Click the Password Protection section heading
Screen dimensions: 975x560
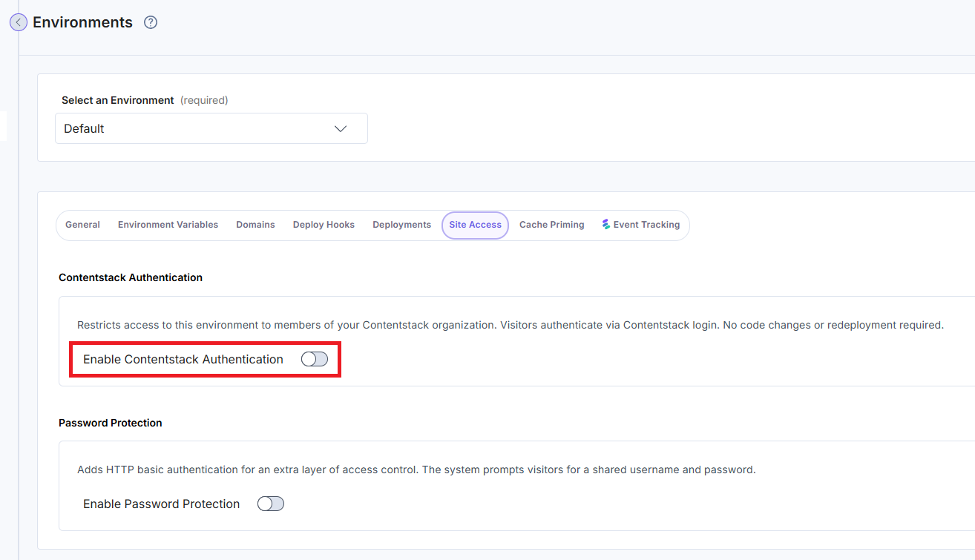111,423
